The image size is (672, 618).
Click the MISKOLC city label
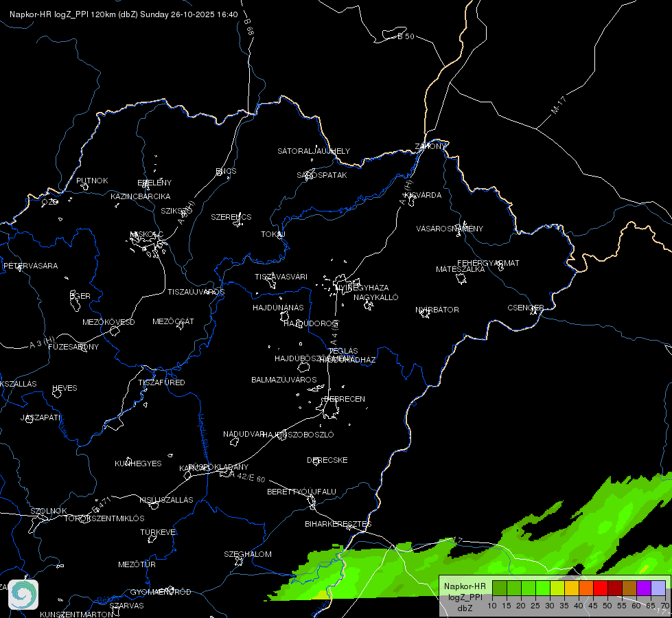[x=147, y=234]
